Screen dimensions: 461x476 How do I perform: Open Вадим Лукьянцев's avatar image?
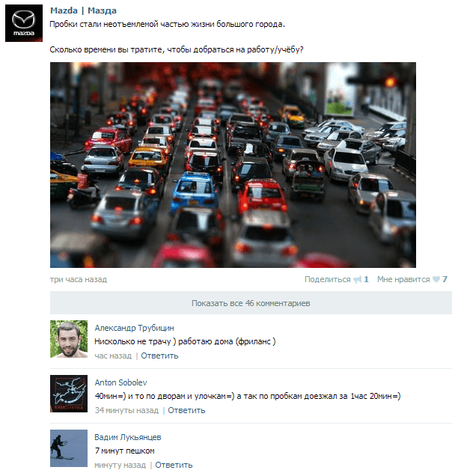point(69,448)
